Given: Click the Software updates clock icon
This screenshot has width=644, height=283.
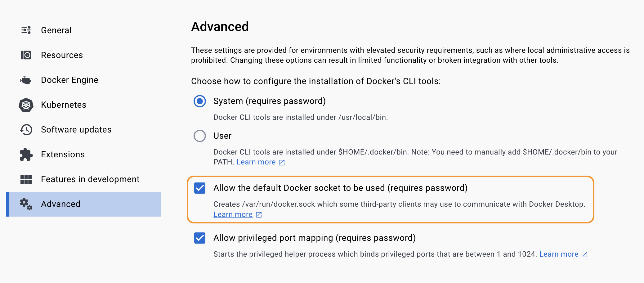Looking at the screenshot, I should (x=26, y=129).
